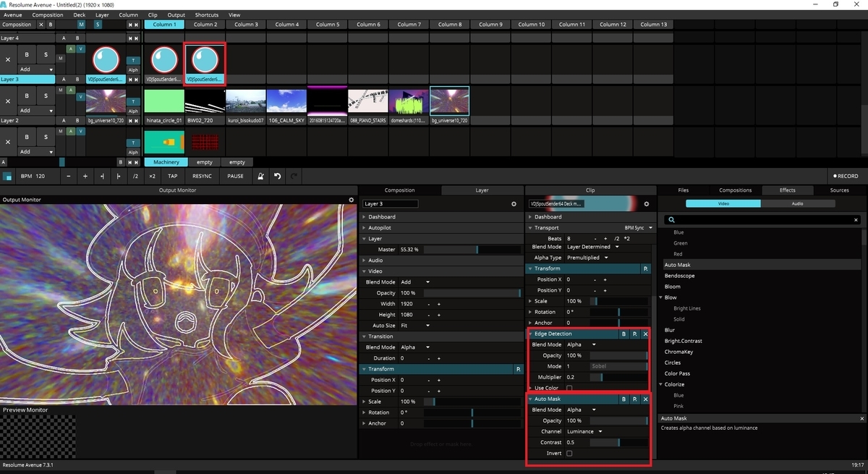
Task: Select the Audio effects filter button
Action: 797,204
